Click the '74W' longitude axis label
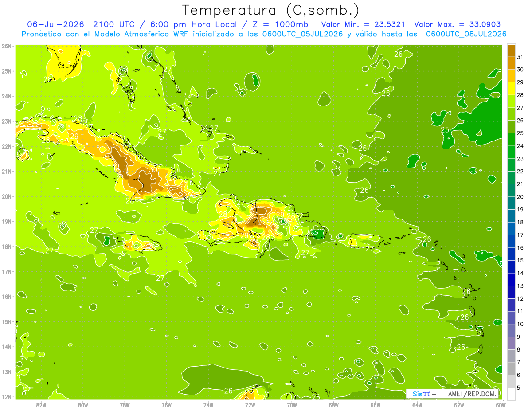The image size is (532, 411). click(x=208, y=405)
